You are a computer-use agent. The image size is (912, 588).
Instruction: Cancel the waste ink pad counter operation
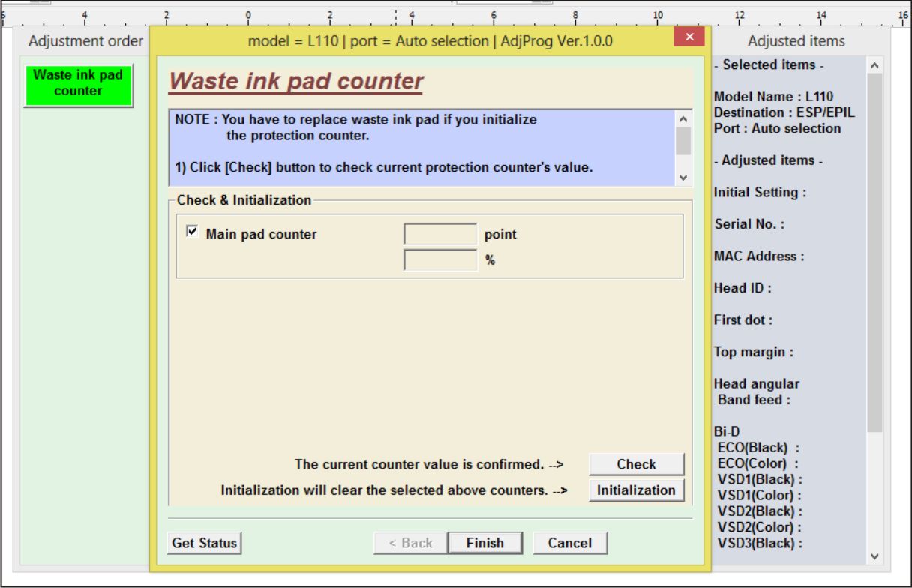click(570, 542)
